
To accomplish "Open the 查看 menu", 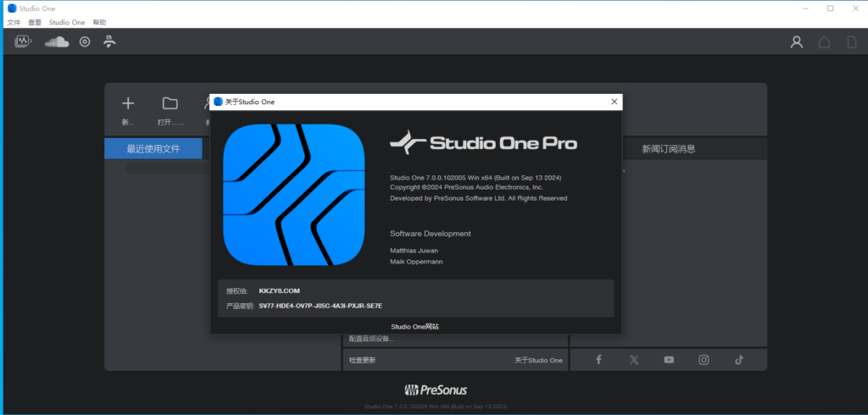I will point(35,23).
